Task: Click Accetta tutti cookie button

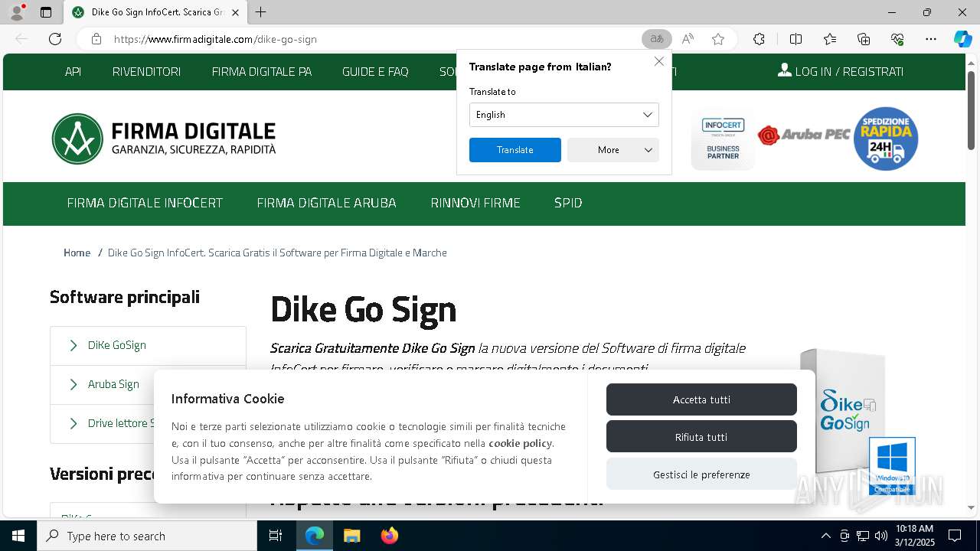Action: (x=701, y=399)
